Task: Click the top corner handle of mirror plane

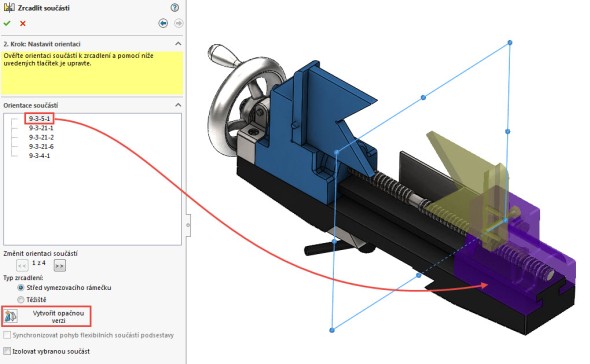Action: 510,43
